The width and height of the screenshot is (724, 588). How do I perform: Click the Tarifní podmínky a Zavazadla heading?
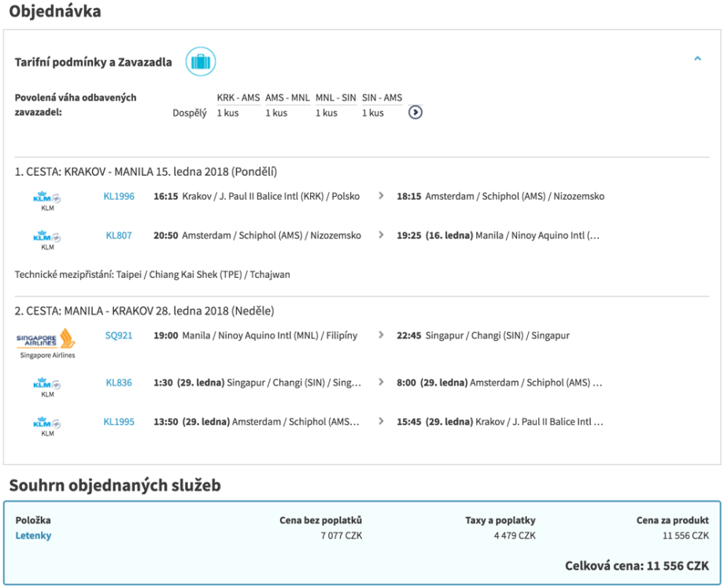pos(94,62)
